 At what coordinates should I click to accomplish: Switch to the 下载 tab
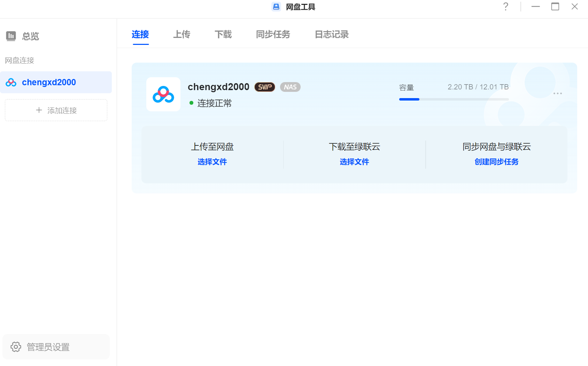pyautogui.click(x=223, y=34)
